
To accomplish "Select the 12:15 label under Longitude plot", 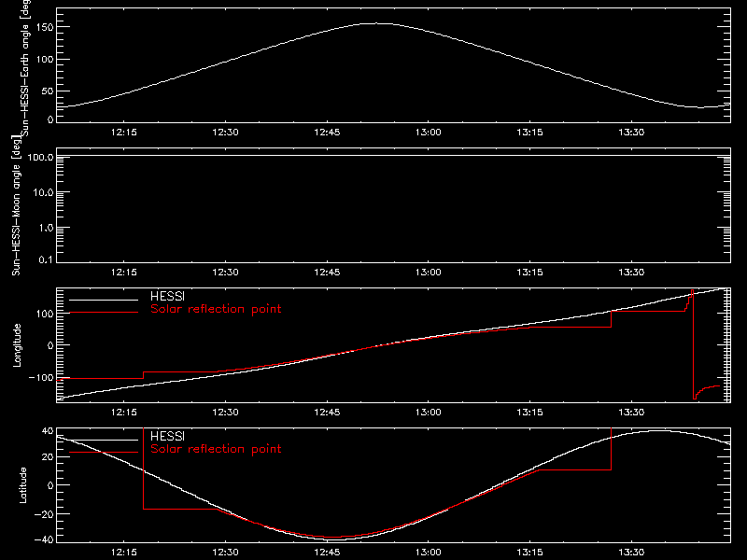I will (x=124, y=413).
